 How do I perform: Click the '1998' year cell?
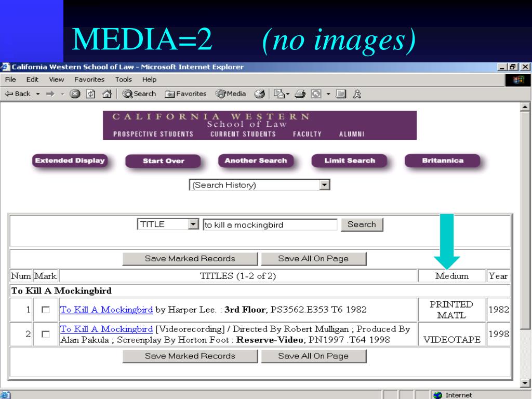coord(498,334)
